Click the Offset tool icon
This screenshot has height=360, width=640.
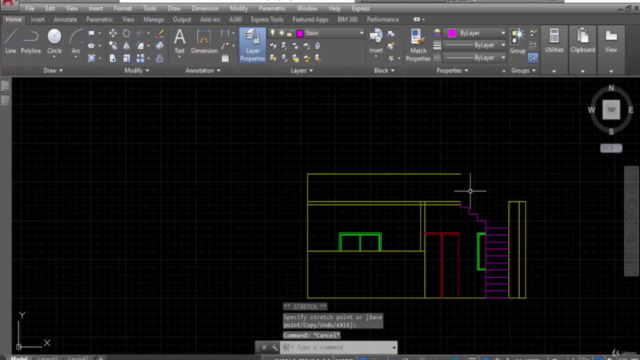160,58
